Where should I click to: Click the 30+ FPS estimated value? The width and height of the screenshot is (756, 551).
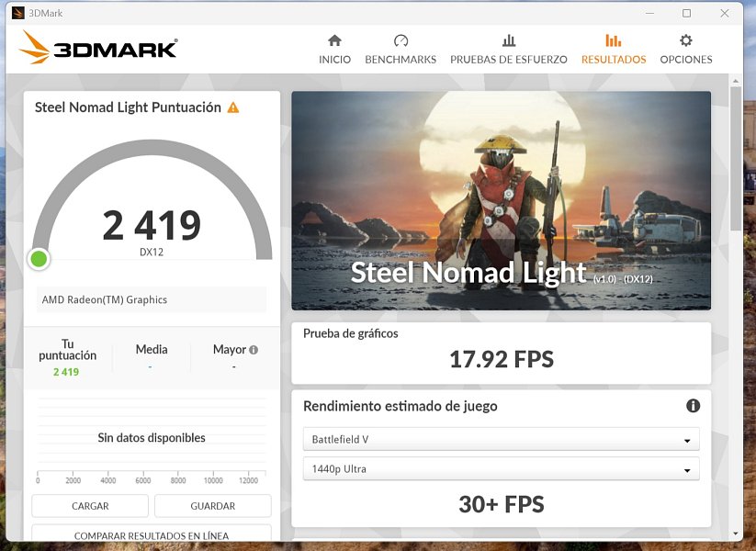click(x=502, y=504)
